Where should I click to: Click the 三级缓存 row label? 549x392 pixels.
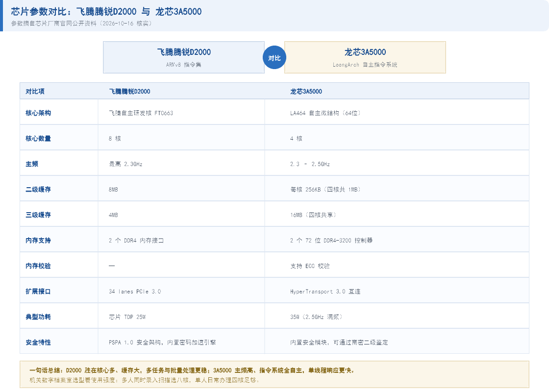pyautogui.click(x=38, y=215)
